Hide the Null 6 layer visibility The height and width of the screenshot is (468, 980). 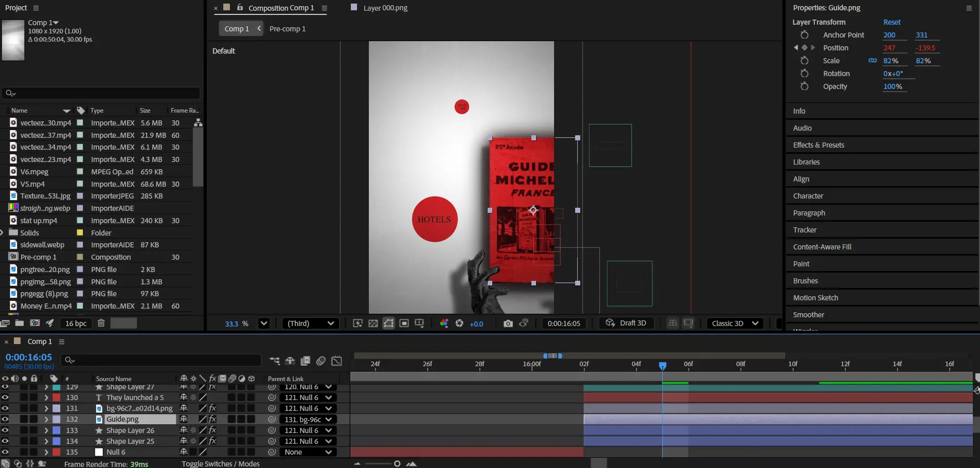click(x=5, y=452)
